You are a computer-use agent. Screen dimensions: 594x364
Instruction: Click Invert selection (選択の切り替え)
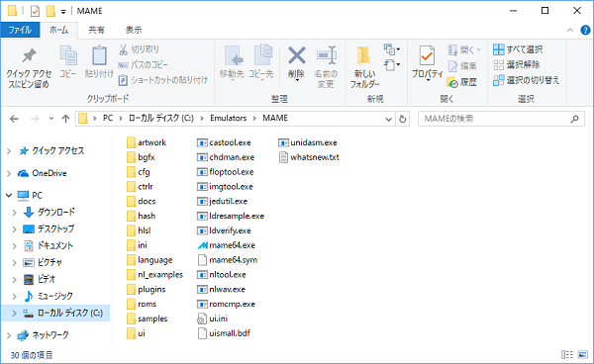click(527, 80)
